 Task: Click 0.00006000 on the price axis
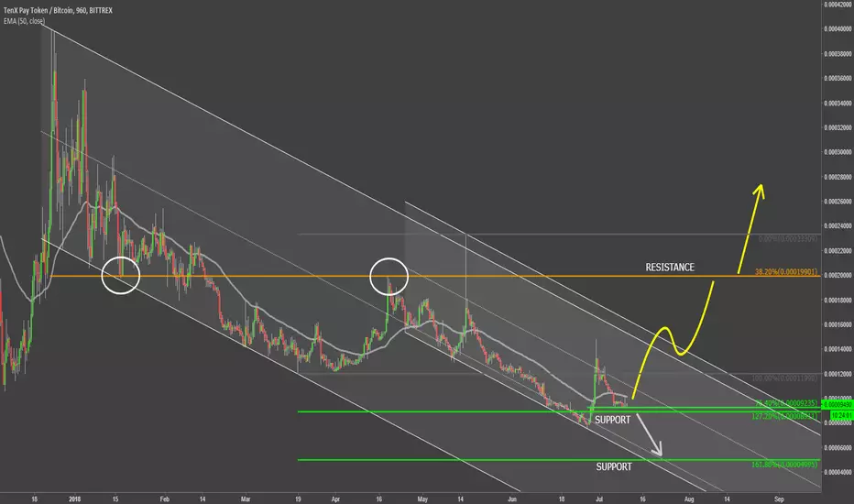click(838, 448)
